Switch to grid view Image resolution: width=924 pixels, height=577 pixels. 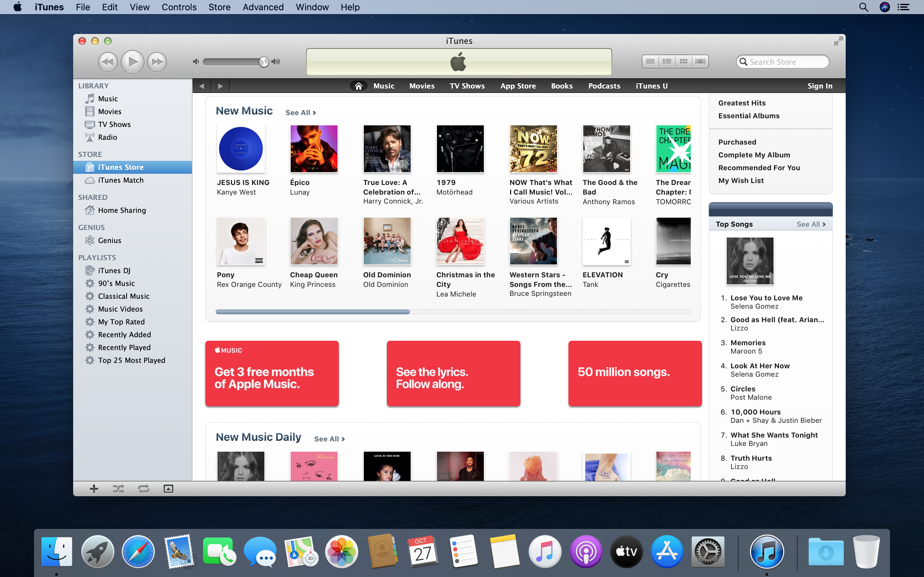pos(683,62)
